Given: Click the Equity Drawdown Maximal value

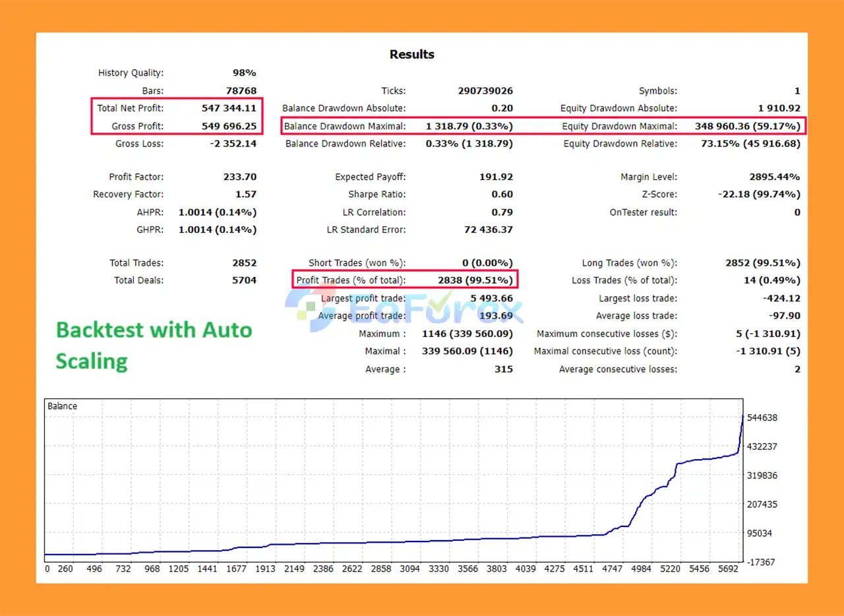Looking at the screenshot, I should (x=747, y=126).
